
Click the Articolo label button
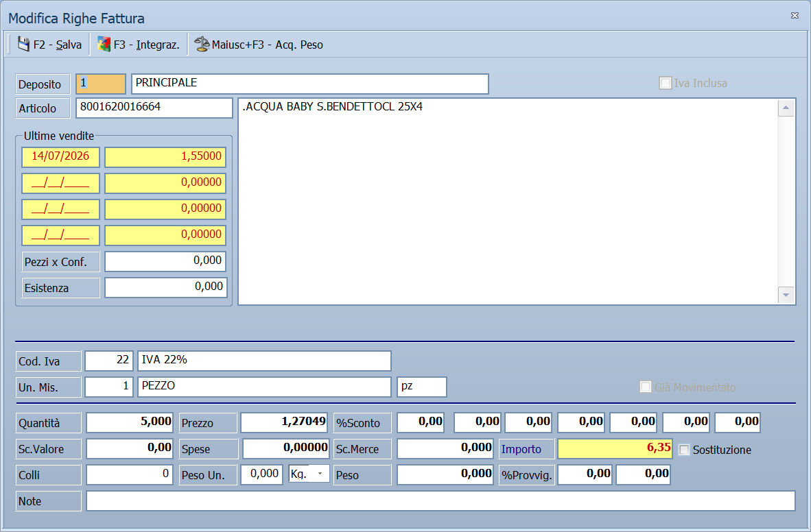point(43,108)
